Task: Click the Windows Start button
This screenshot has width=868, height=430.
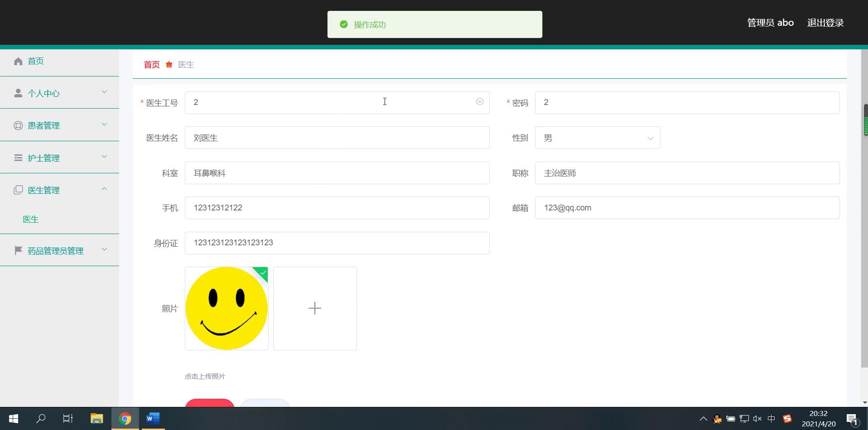Action: [x=14, y=419]
